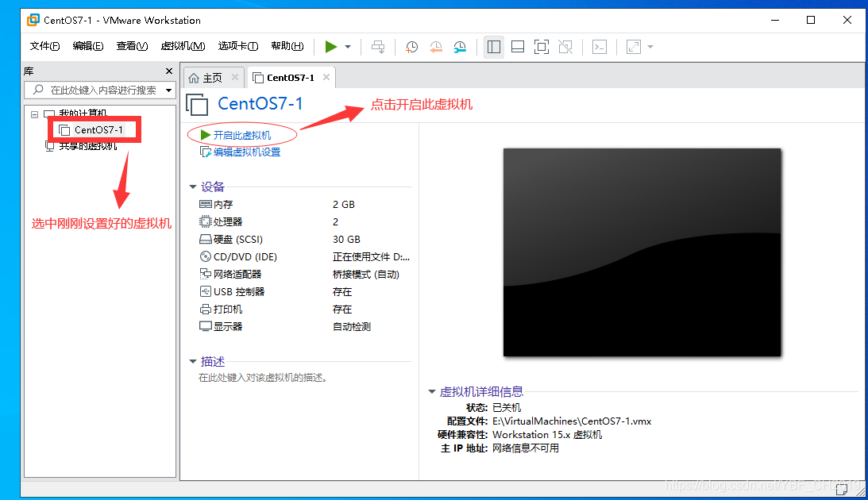The width and height of the screenshot is (868, 500).
Task: Click the 网络适配器 device row
Action: pyautogui.click(x=304, y=275)
